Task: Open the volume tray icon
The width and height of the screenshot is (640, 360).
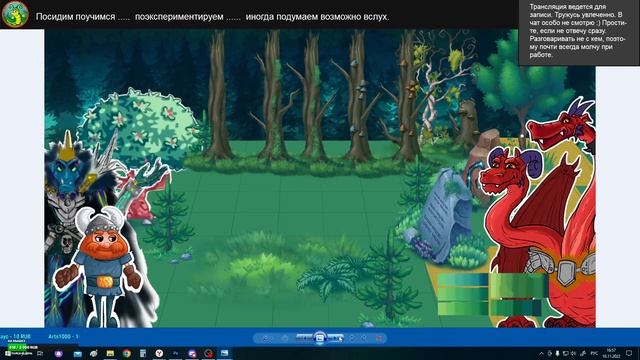Action: pyautogui.click(x=573, y=353)
